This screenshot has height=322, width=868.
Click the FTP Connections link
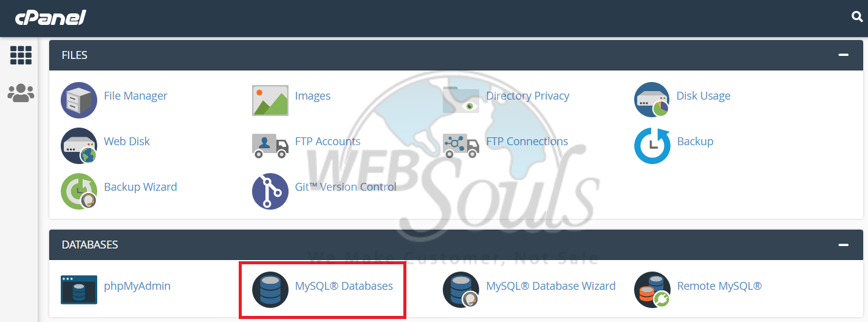pos(527,141)
